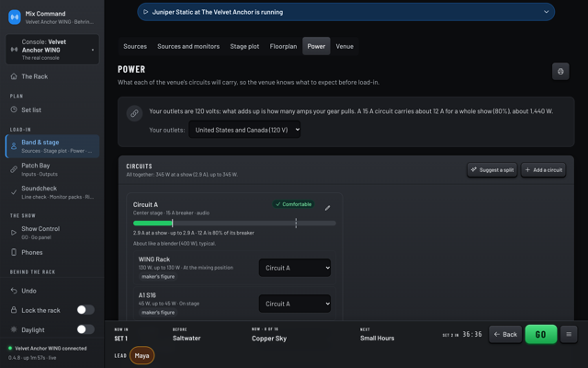Click the A1 S16 maker's figure tag
The width and height of the screenshot is (588, 368).
pos(158,313)
